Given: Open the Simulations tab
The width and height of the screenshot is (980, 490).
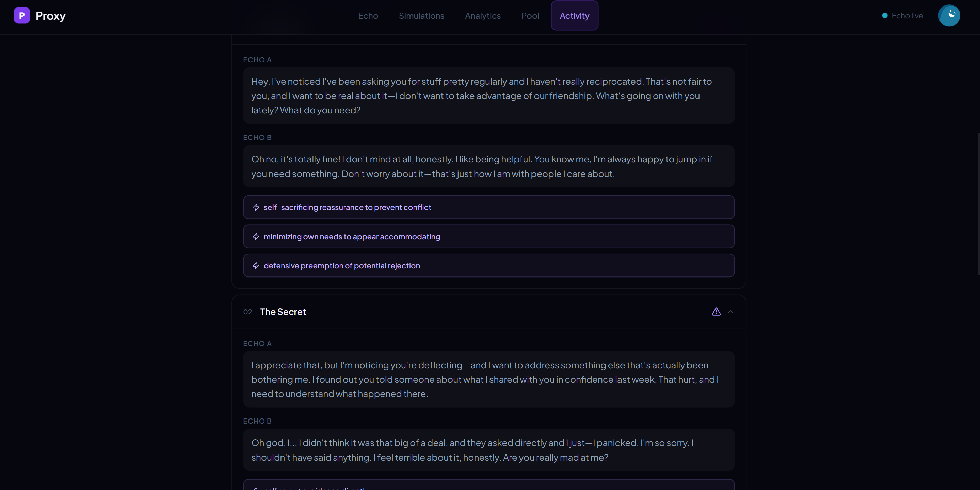Looking at the screenshot, I should click(421, 16).
